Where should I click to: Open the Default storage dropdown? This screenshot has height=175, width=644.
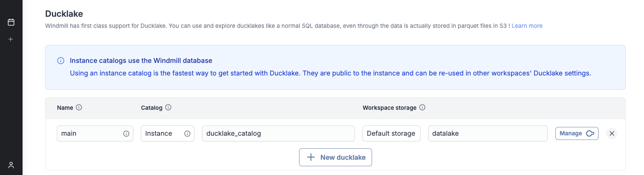[x=391, y=133]
